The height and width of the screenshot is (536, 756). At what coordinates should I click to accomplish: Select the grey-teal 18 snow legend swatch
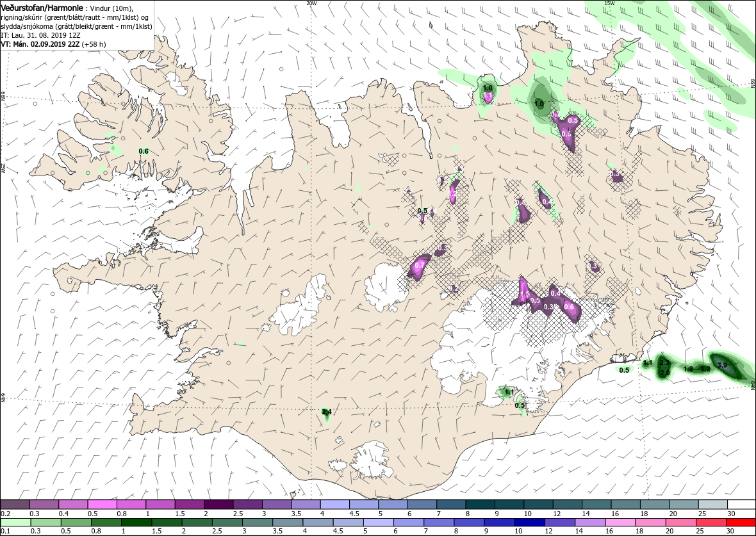click(x=654, y=504)
